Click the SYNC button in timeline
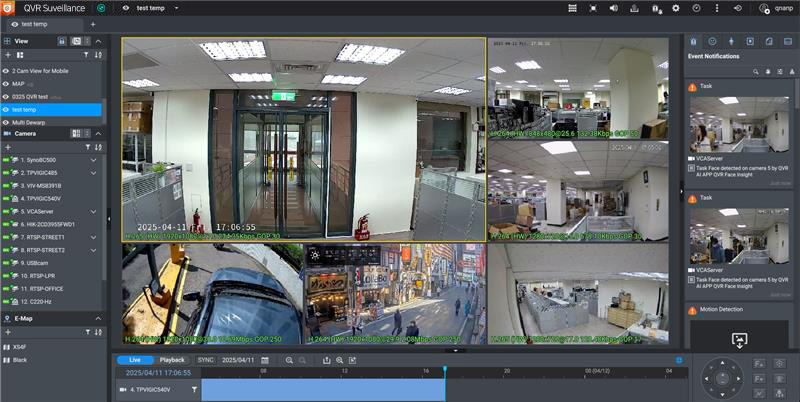This screenshot has width=800, height=402. click(x=206, y=359)
